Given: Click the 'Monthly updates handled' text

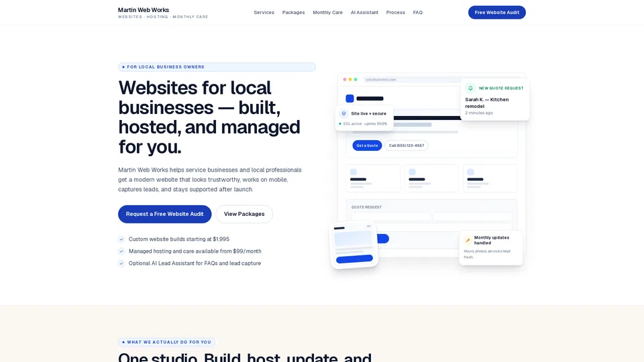Looking at the screenshot, I should [x=491, y=240].
